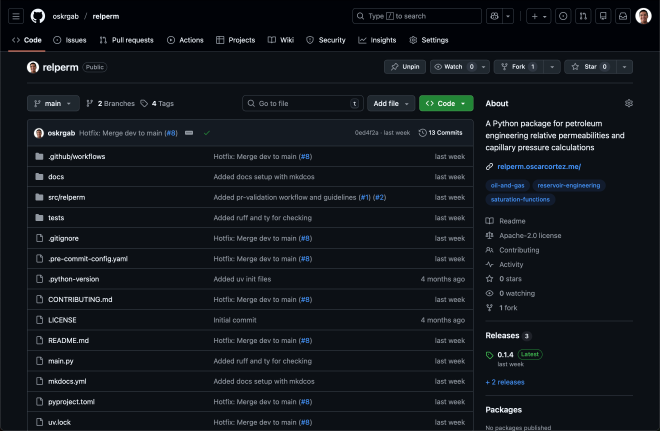Screen dimensions: 660x431
Task: Click the main.py file icon
Action: click(39, 361)
